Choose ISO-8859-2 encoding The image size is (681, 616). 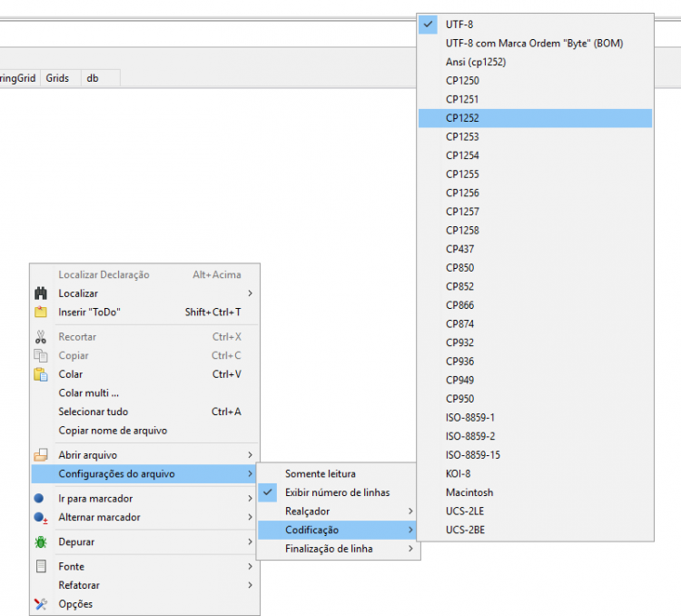[535, 436]
